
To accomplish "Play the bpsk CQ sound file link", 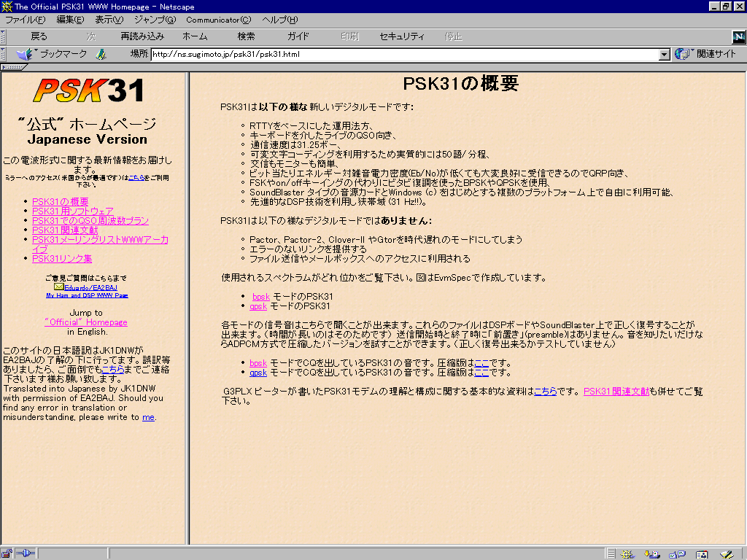I will tap(258, 363).
